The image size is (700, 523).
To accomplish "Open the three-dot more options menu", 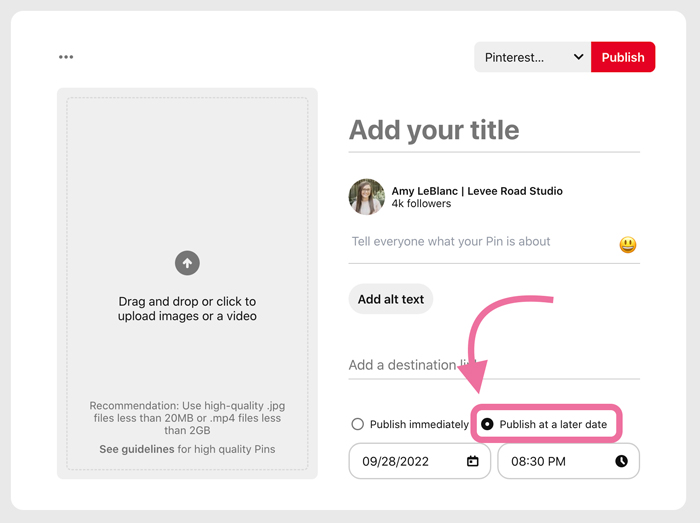I will [x=66, y=57].
